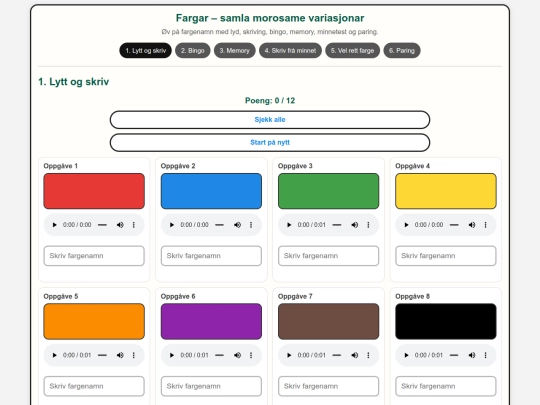Screen dimensions: 540x405
Task: Mute the Oppgåve 3 audio player
Action: (354, 225)
